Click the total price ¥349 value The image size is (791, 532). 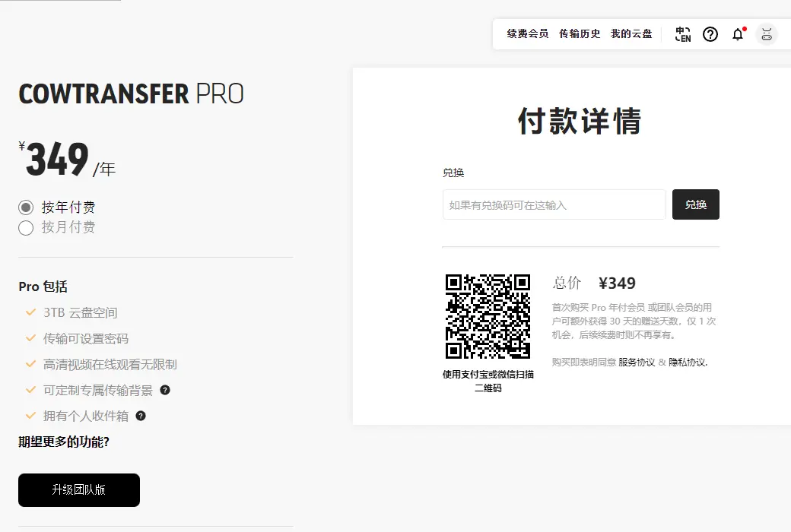pyautogui.click(x=617, y=283)
